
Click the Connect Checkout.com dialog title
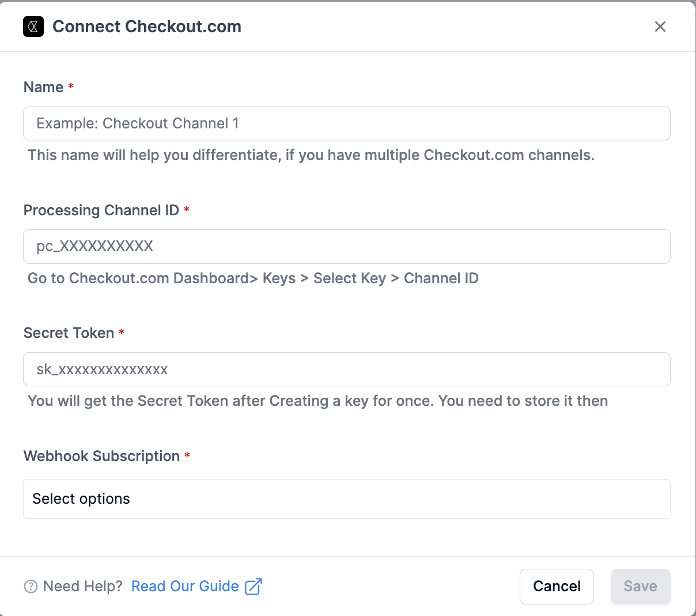pyautogui.click(x=147, y=26)
